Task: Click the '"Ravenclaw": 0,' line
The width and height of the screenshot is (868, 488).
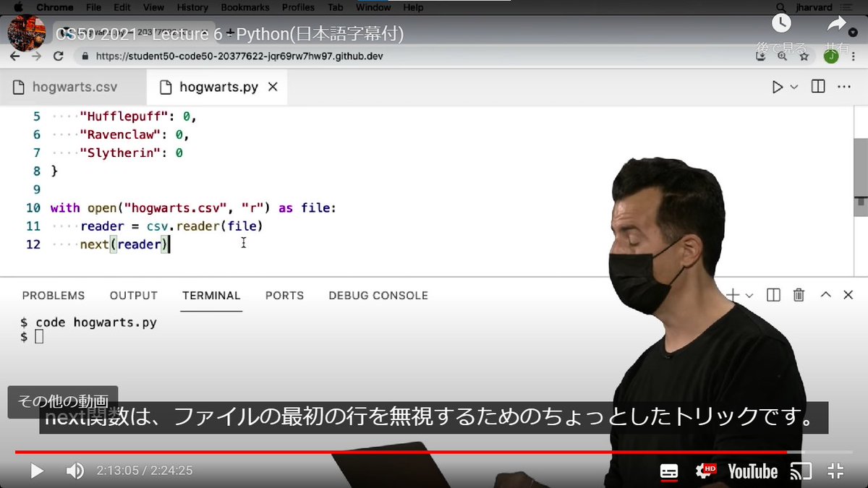Action: pos(135,134)
